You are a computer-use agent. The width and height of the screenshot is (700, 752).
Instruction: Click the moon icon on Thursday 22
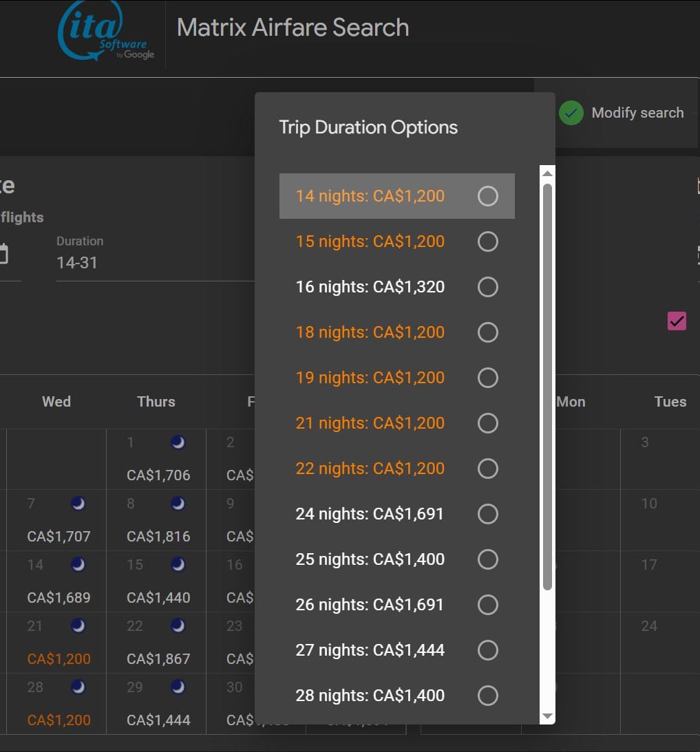pyautogui.click(x=178, y=626)
